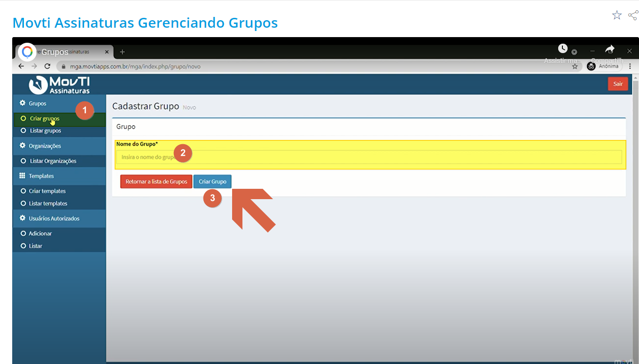This screenshot has width=639, height=364.
Task: Open the Movti Assinaturas Gerenciando Grupos title link
Action: coord(145,23)
